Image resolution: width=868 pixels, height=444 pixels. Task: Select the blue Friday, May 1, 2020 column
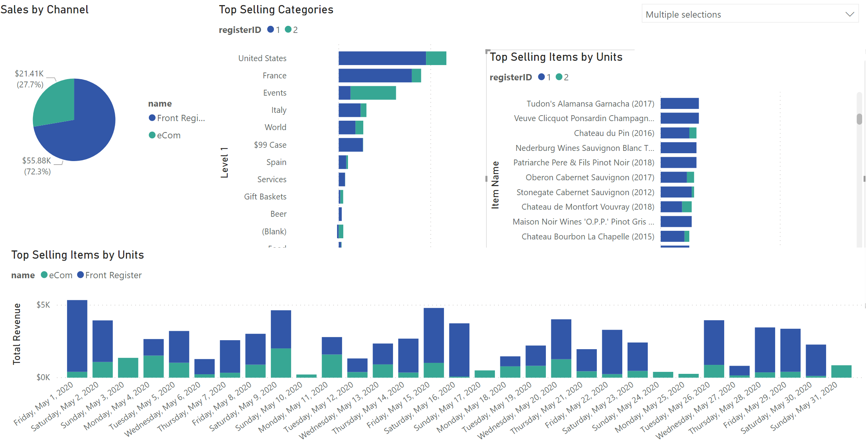pyautogui.click(x=77, y=335)
